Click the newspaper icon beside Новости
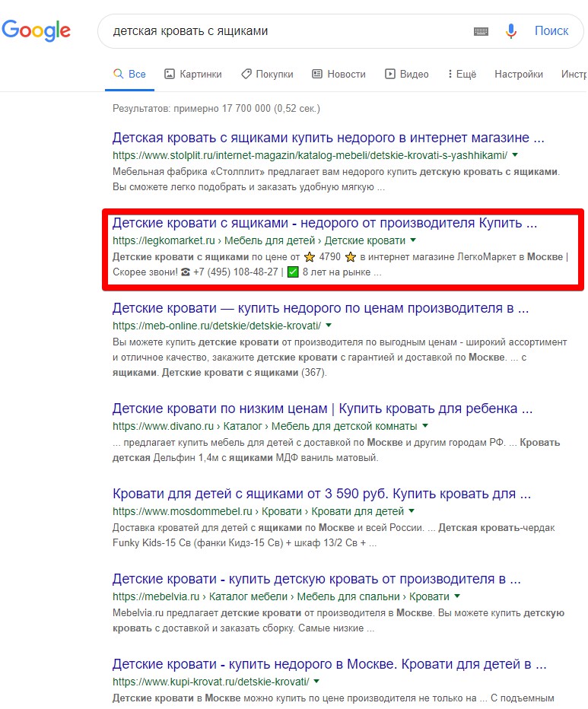Viewport: 588px width, 709px height. [x=317, y=74]
